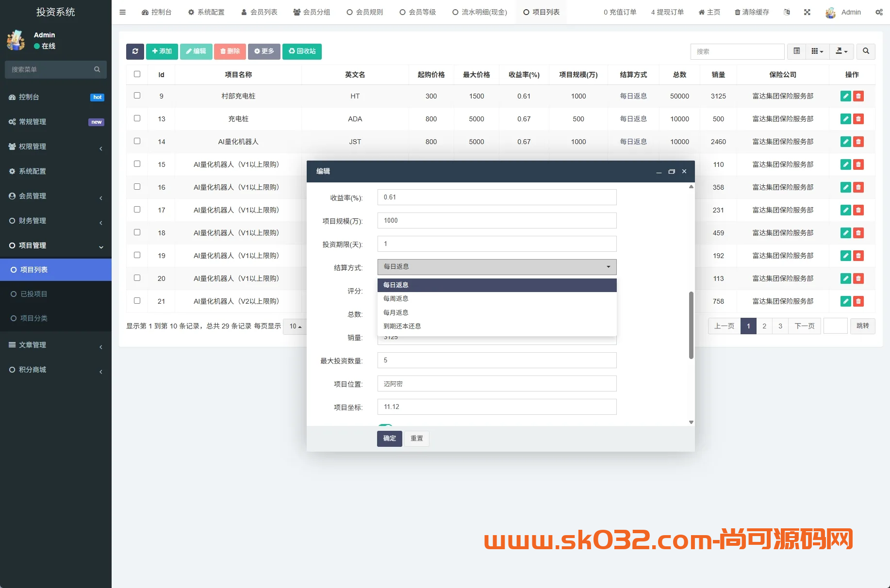Click the refresh icon above the project table

[x=135, y=51]
